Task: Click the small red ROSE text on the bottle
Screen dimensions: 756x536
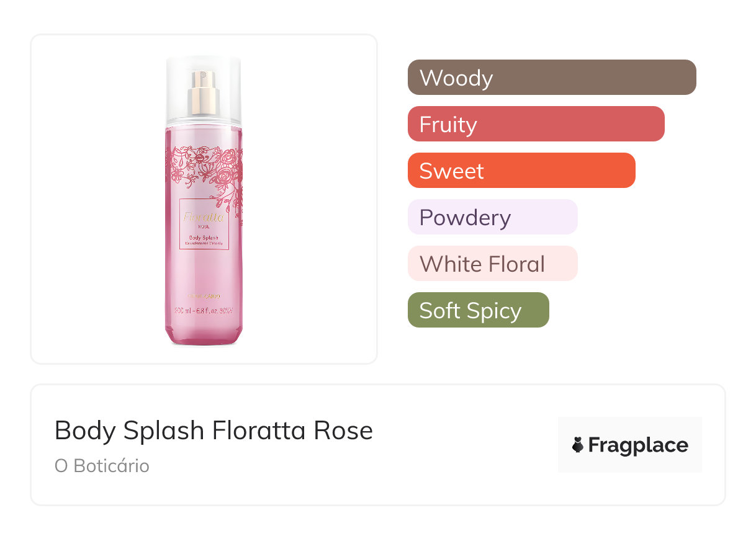Action: tap(204, 226)
